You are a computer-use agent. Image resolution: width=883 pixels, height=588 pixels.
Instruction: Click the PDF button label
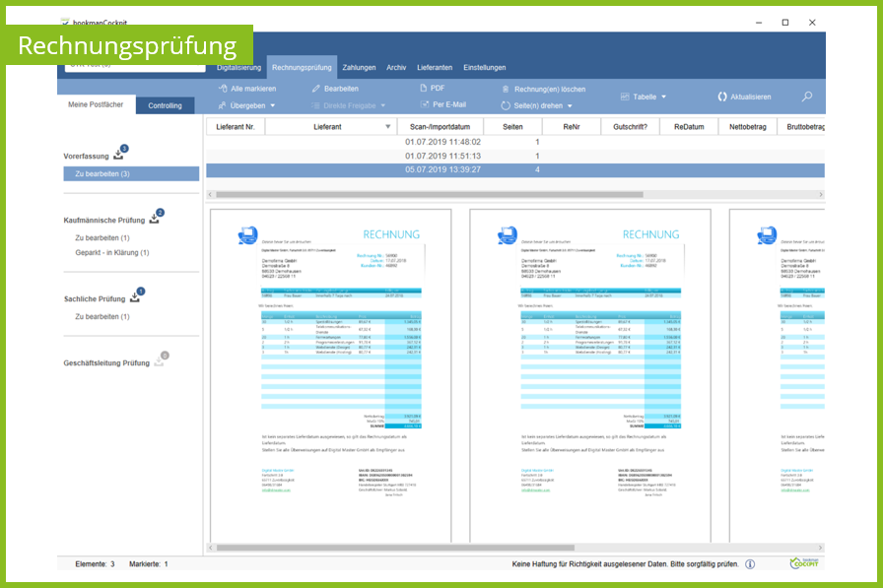click(438, 88)
